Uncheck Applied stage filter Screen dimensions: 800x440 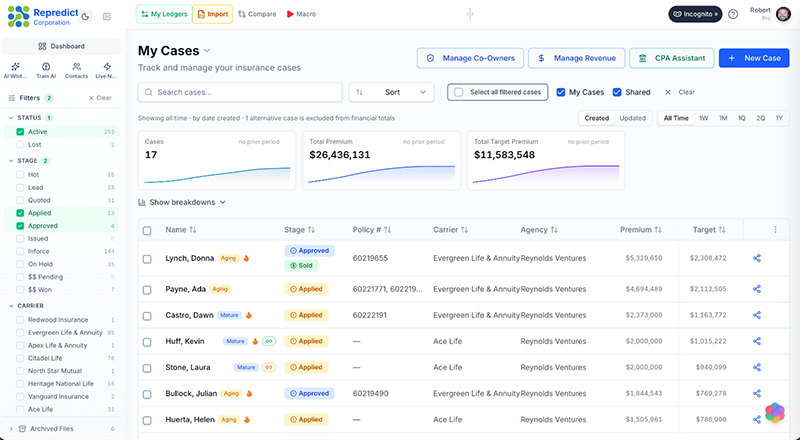click(x=20, y=213)
